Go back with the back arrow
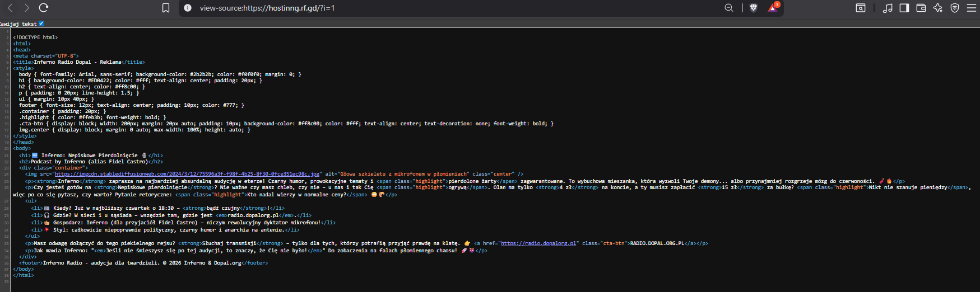This screenshot has width=980, height=292. [10, 8]
